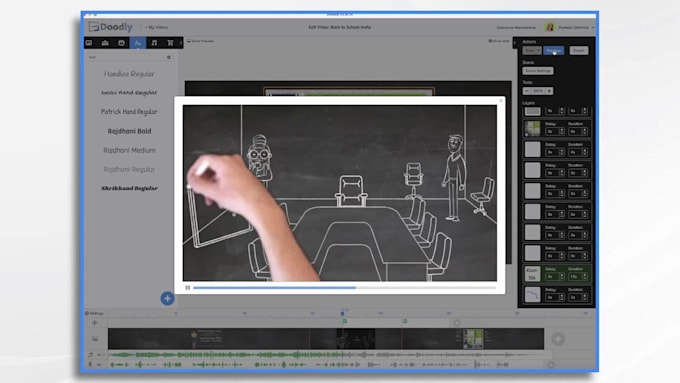Click the Doodly logo
This screenshot has height=383, width=680.
coord(111,27)
